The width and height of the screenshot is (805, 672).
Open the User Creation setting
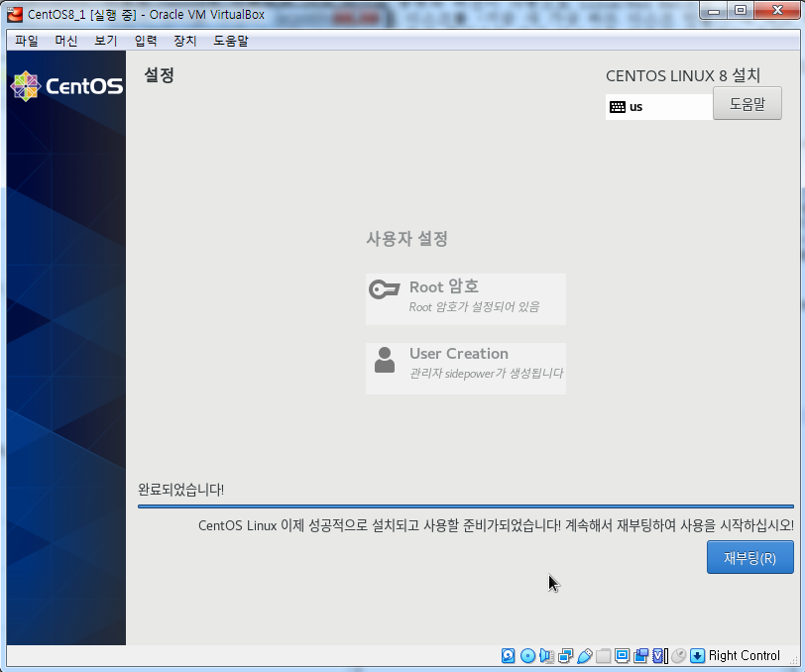click(466, 369)
